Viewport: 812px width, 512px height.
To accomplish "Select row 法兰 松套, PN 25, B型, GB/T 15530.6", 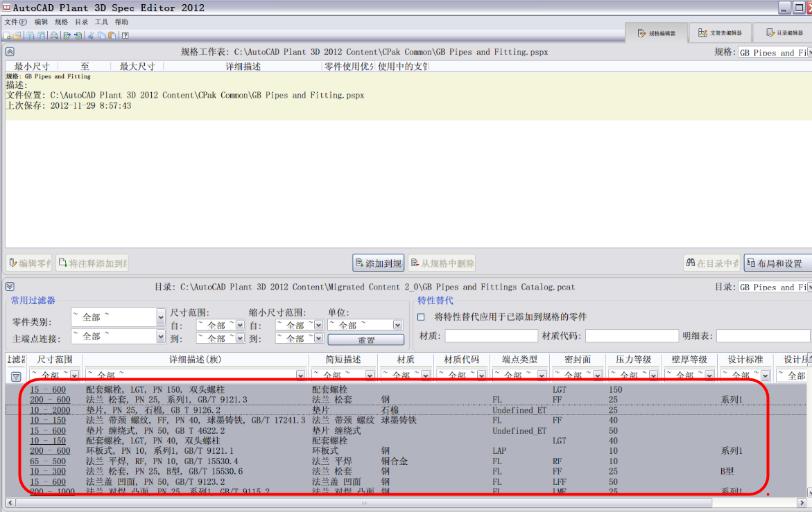I will coord(406,471).
